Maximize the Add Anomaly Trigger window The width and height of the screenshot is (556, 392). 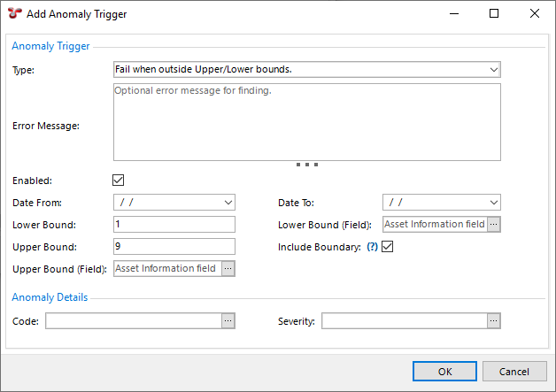pos(494,13)
